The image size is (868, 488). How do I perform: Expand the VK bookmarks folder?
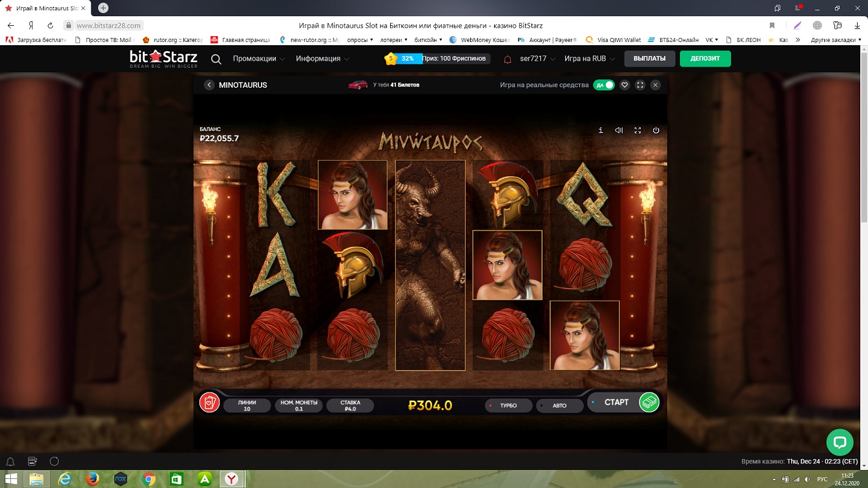[x=711, y=40]
